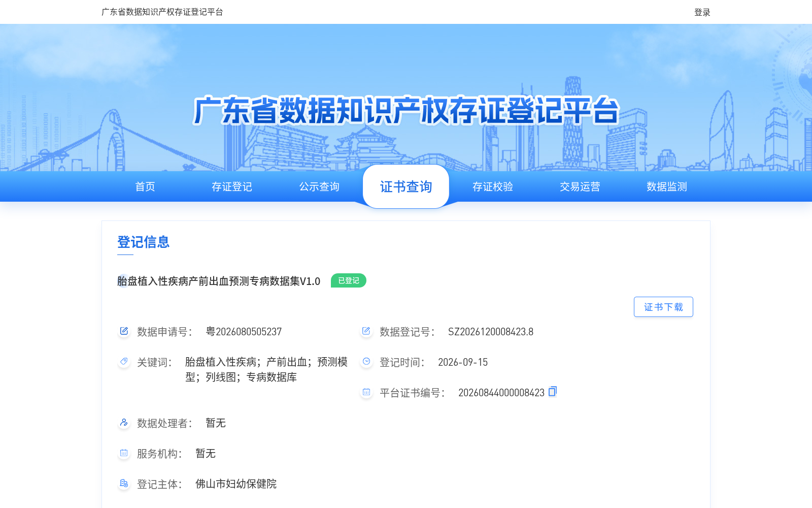Click registrant name 佛山市妇幼保健院
Screen dimensions: 812x508
coord(236,484)
